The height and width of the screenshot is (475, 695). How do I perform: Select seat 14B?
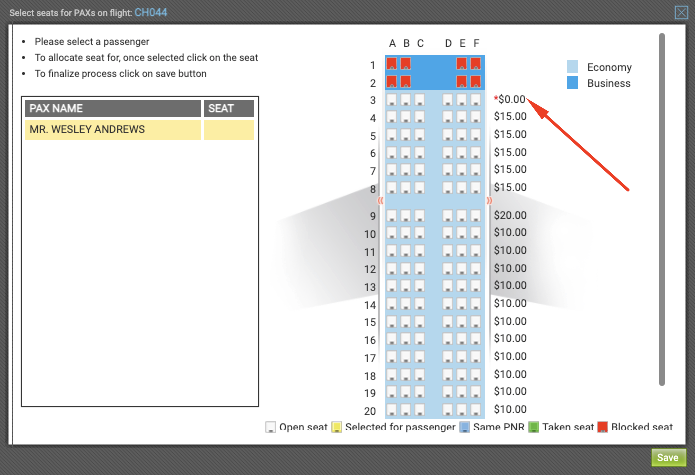coord(406,304)
